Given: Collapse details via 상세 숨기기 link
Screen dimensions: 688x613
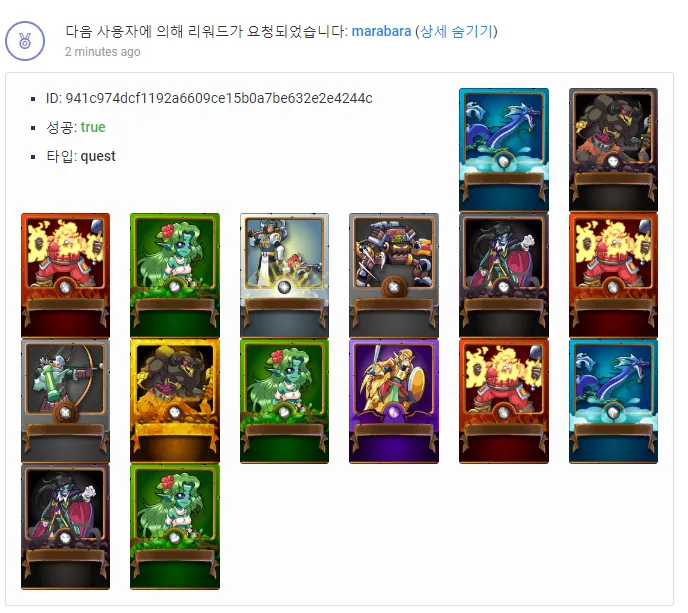Looking at the screenshot, I should point(456,31).
